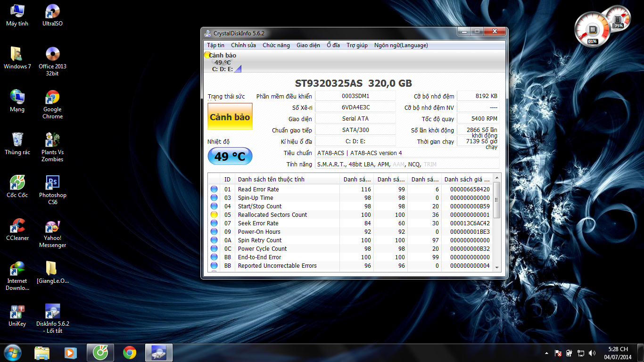Select the Read Error Rate row text
644x362 pixels.
tap(258, 189)
